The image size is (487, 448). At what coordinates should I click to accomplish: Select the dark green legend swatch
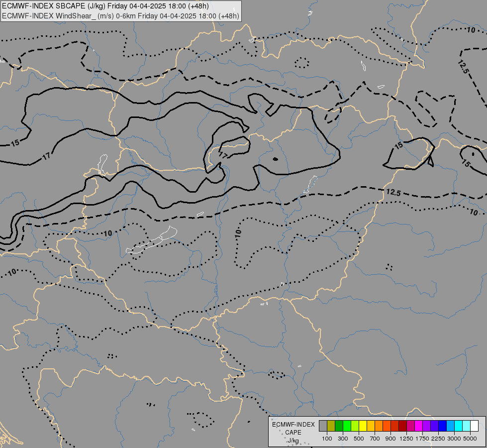click(339, 426)
